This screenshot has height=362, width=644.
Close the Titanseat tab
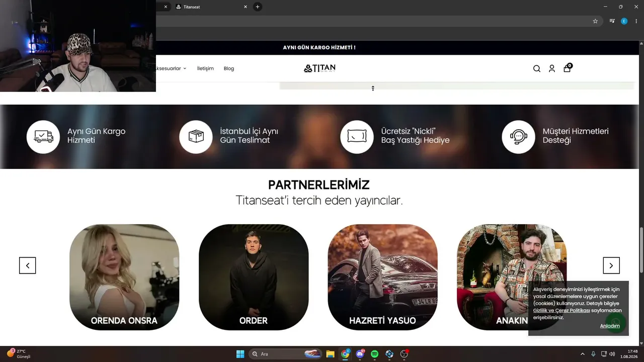tap(246, 7)
